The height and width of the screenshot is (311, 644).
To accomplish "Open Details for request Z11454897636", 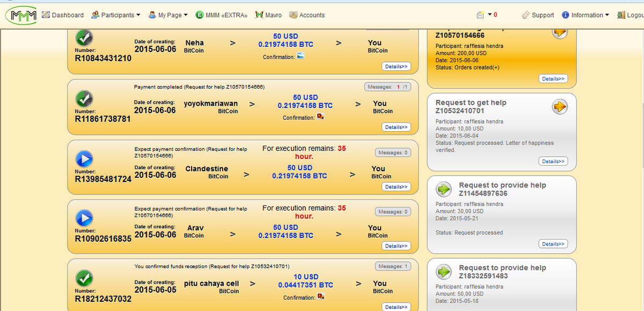I will [x=553, y=244].
